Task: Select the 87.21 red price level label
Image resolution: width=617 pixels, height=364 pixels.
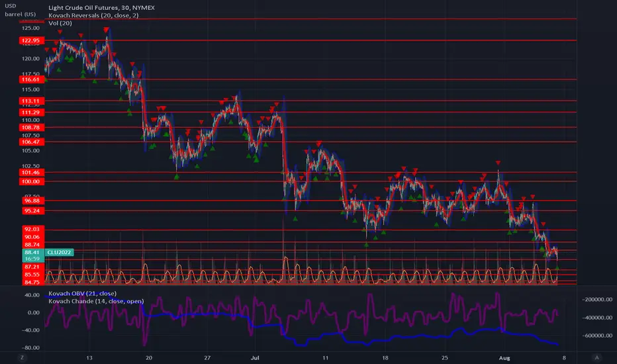Action: pos(32,267)
